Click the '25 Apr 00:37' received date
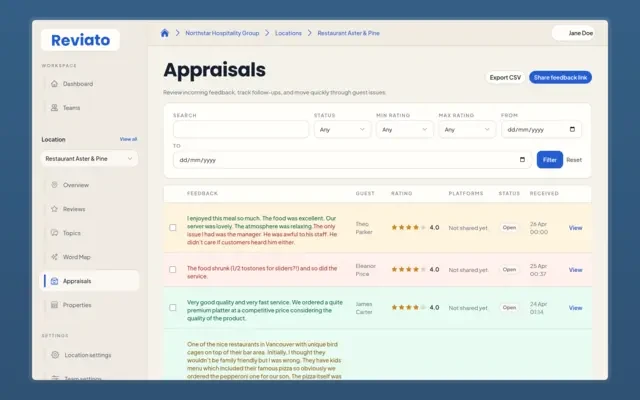Viewport: 640px width, 400px height. [x=538, y=270]
